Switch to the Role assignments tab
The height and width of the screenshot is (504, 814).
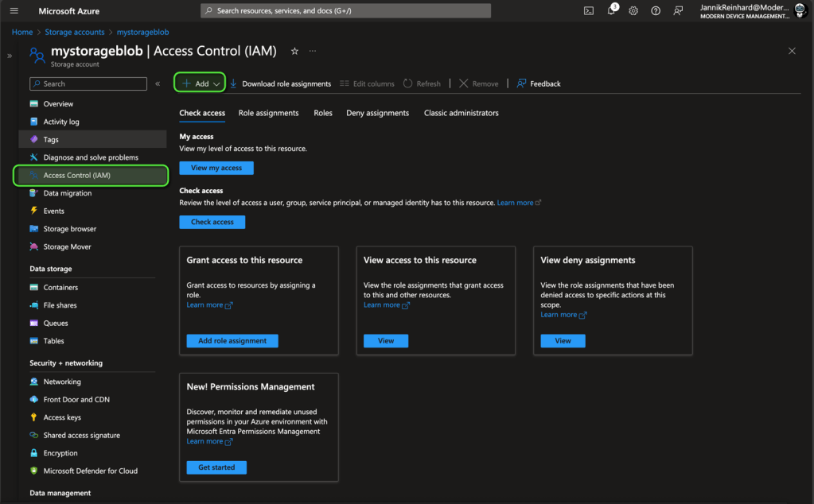[x=268, y=113]
